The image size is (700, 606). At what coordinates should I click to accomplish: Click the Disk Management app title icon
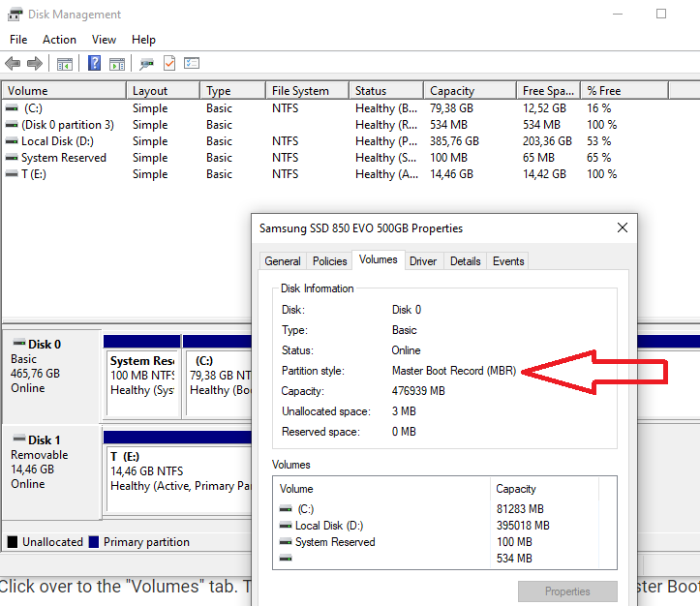15,15
